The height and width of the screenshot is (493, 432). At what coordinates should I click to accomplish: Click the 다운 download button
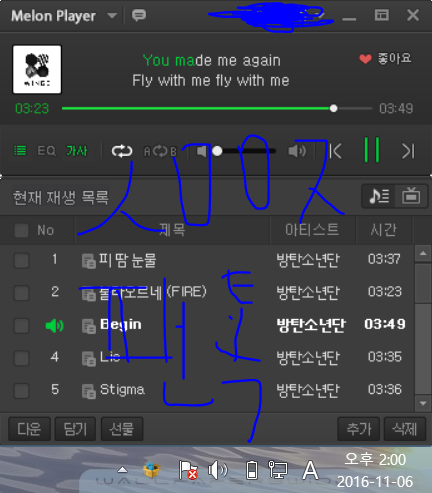tap(29, 429)
